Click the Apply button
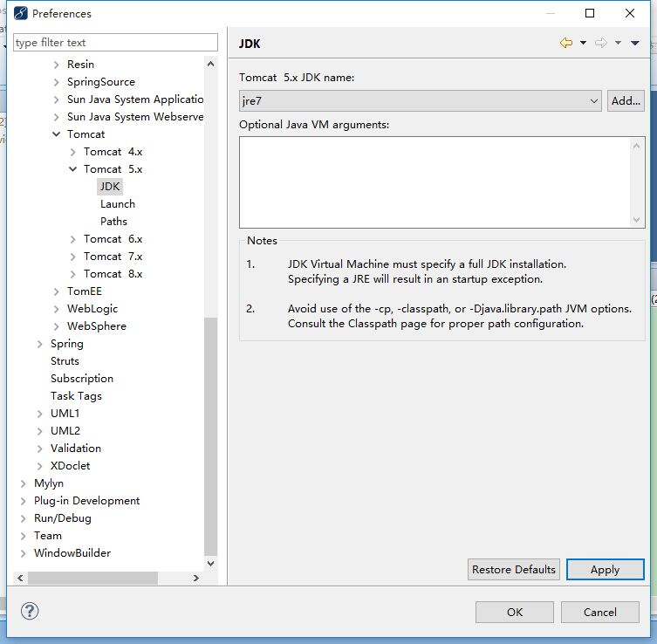 point(605,570)
